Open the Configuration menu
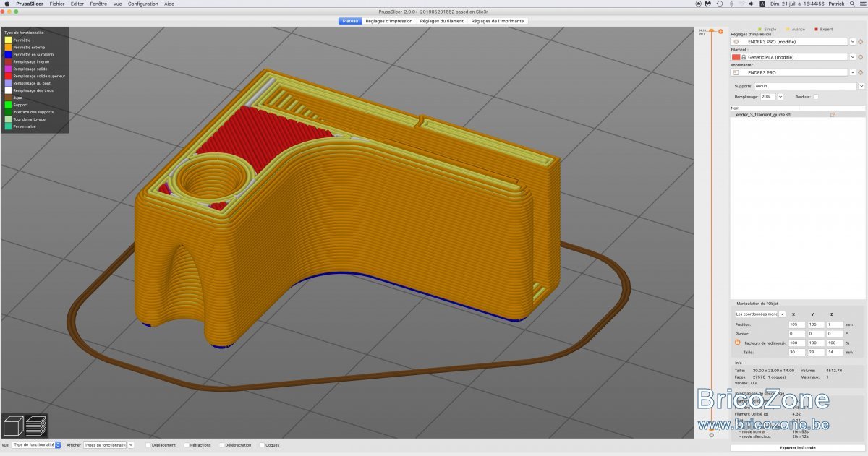 [x=143, y=4]
